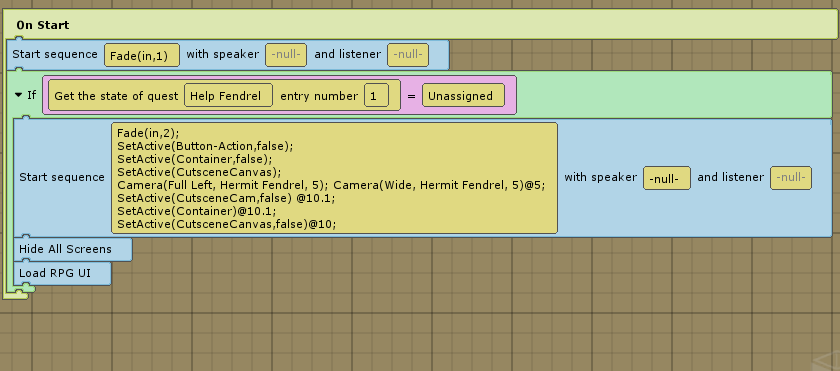Image resolution: width=840 pixels, height=371 pixels.
Task: Click the second Start sequence label
Action: pyautogui.click(x=62, y=177)
